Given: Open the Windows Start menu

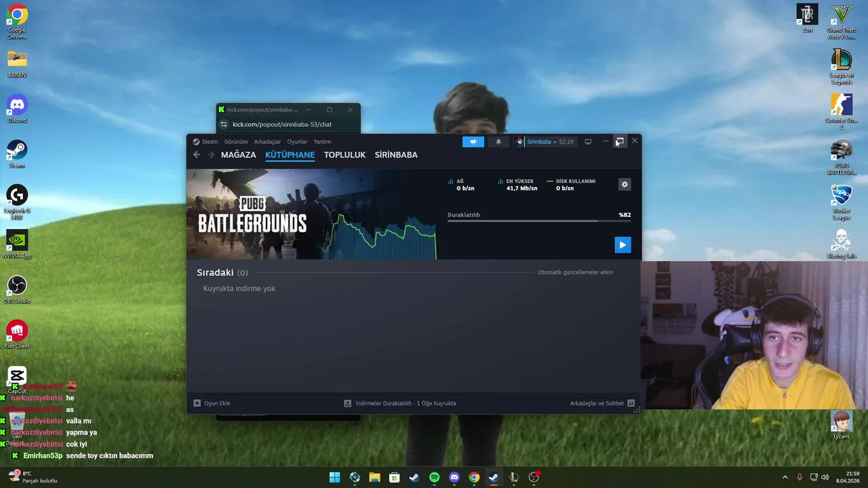Looking at the screenshot, I should (x=334, y=477).
